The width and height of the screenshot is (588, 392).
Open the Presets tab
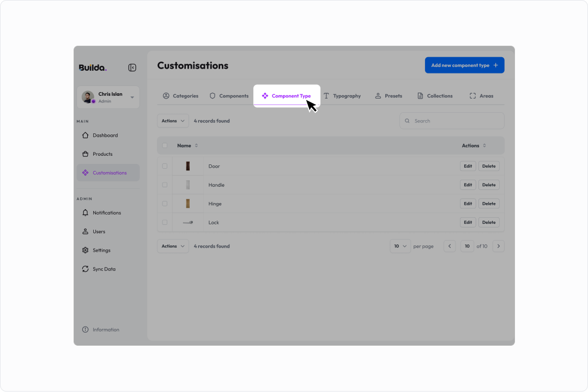coord(389,96)
